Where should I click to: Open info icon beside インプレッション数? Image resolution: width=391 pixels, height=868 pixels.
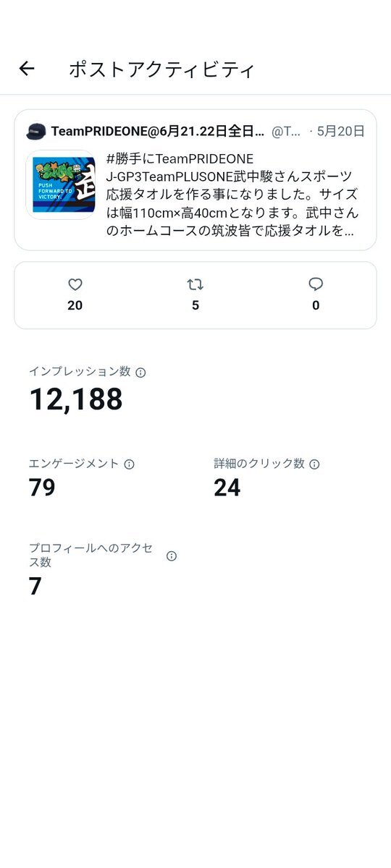click(x=141, y=373)
